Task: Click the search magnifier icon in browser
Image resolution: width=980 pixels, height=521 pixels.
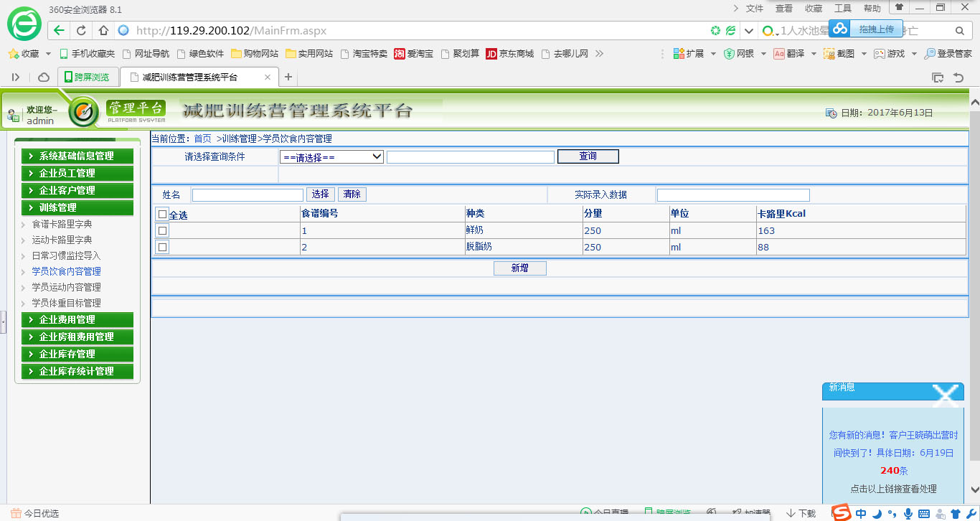Action: click(959, 31)
